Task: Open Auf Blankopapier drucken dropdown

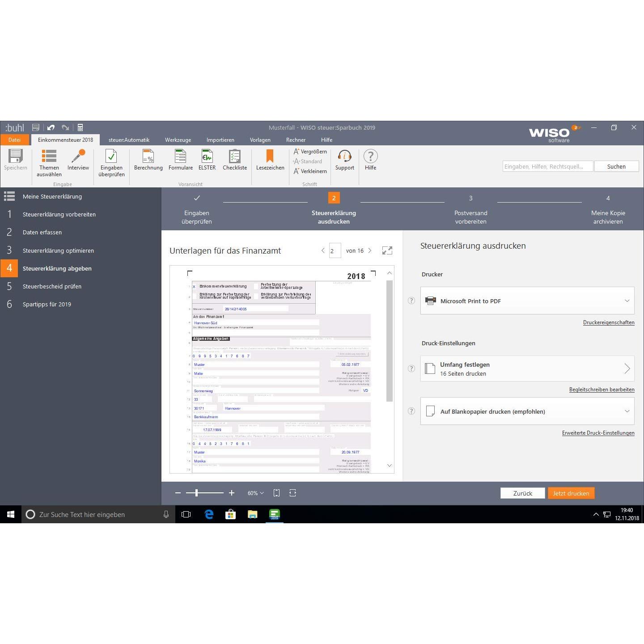Action: [x=527, y=411]
